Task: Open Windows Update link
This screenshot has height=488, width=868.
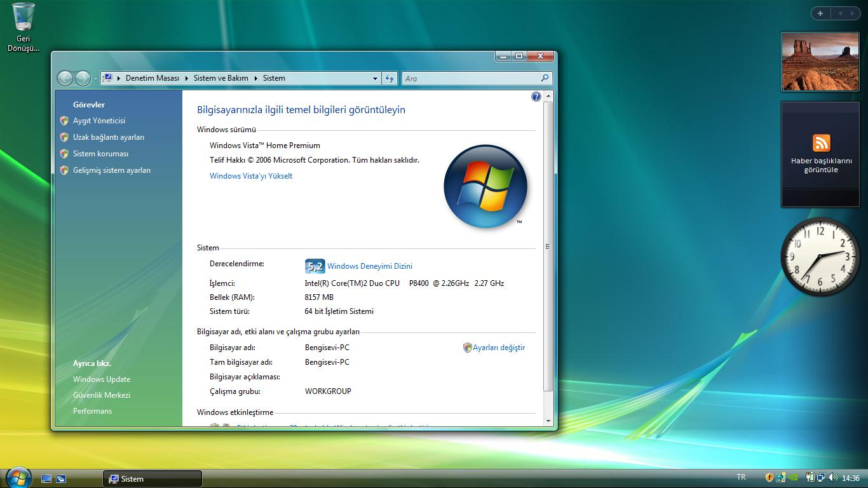Action: coord(102,379)
